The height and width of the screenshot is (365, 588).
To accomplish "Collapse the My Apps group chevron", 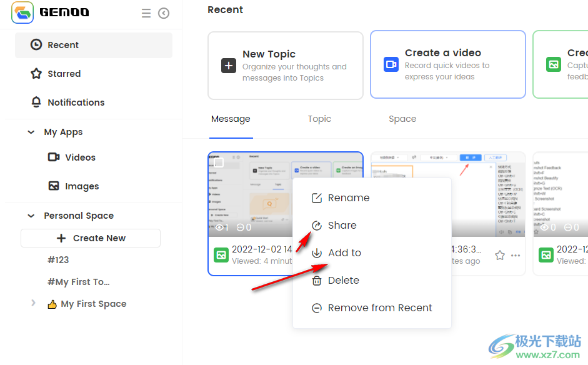I will [x=31, y=132].
